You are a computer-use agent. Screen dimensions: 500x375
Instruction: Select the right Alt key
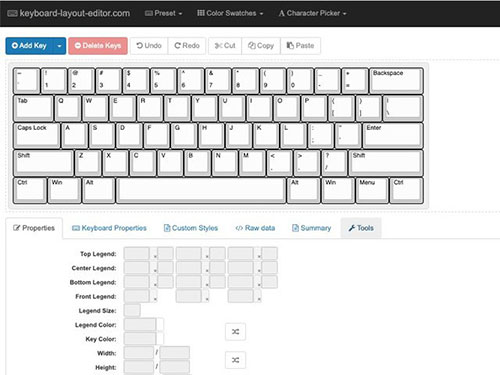tap(304, 190)
